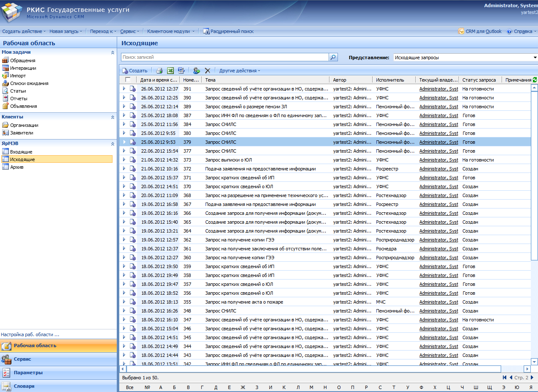The width and height of the screenshot is (538, 392).
Task: Click the assign records user icon
Action: (x=196, y=71)
